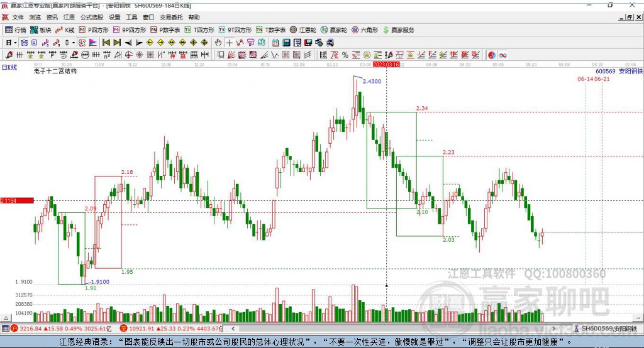Select the hand pan tool
The width and height of the screenshot is (644, 348).
click(218, 43)
